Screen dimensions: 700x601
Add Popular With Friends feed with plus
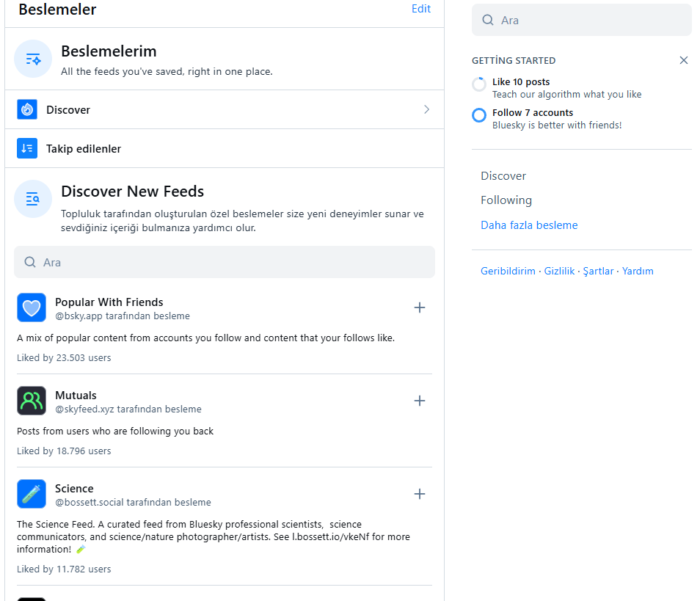point(420,307)
